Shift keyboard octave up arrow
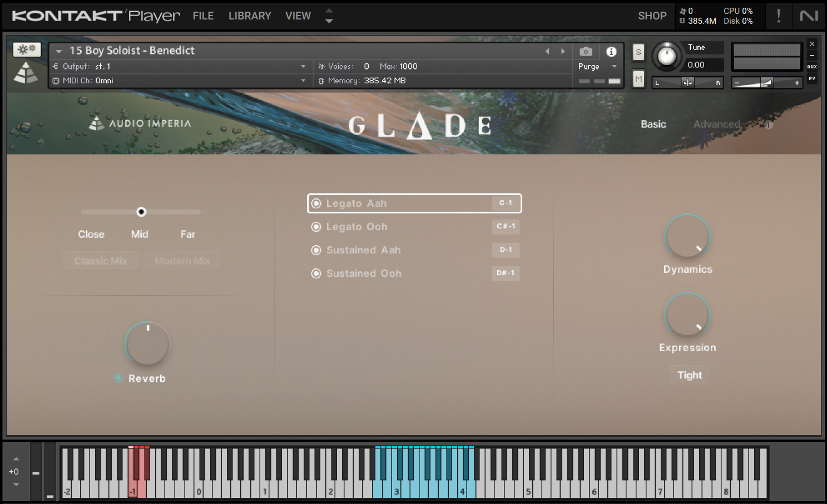Screen dimensions: 827x504 click(x=16, y=459)
